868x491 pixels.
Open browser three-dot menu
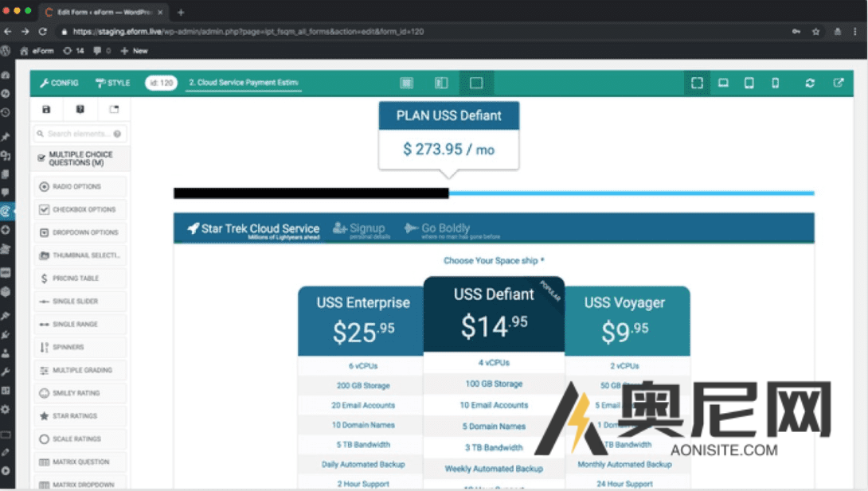click(855, 32)
